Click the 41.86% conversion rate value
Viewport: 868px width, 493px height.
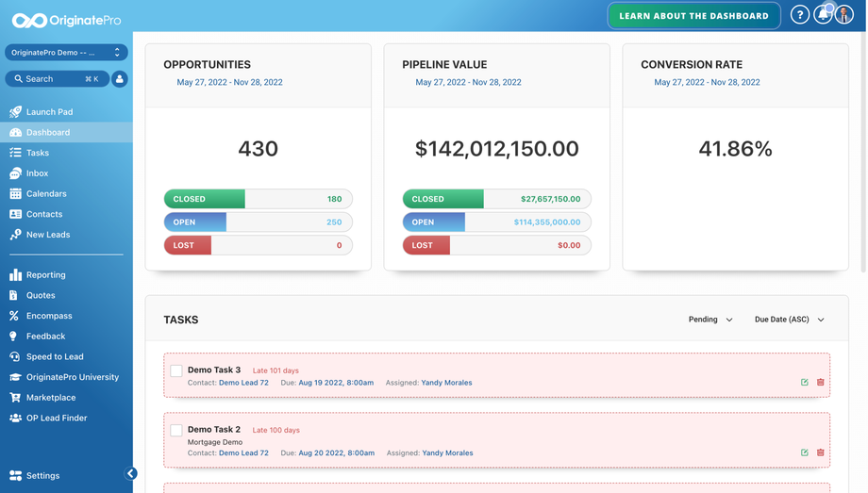point(735,149)
